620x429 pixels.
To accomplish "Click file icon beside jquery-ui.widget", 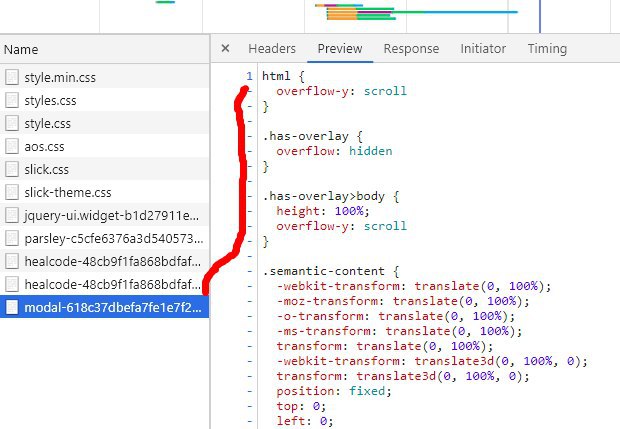I will pos(12,215).
